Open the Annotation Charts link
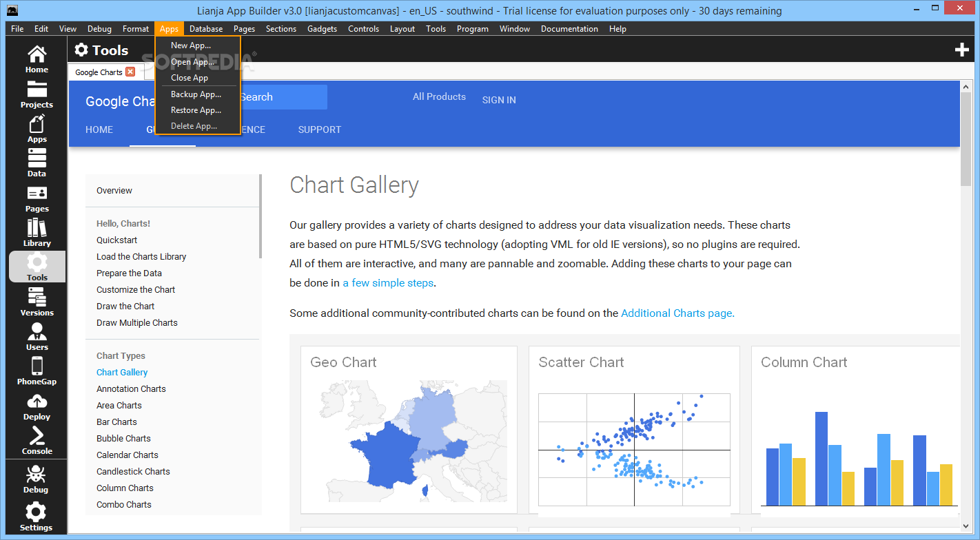This screenshot has height=540, width=980. coord(131,389)
